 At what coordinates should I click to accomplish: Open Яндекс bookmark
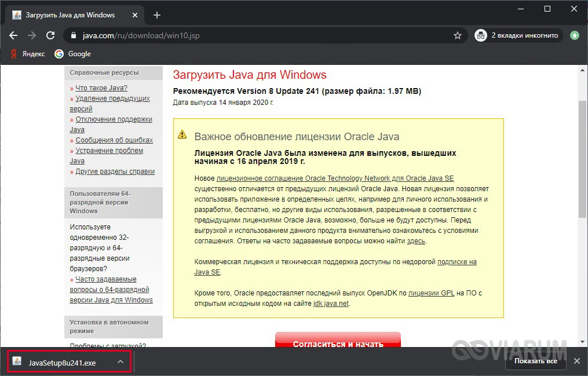pos(28,54)
